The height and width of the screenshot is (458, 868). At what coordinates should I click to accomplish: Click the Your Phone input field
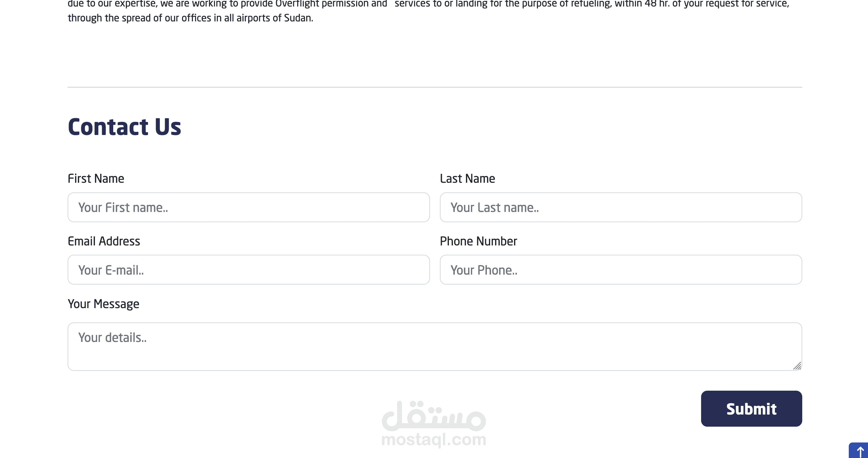click(620, 270)
